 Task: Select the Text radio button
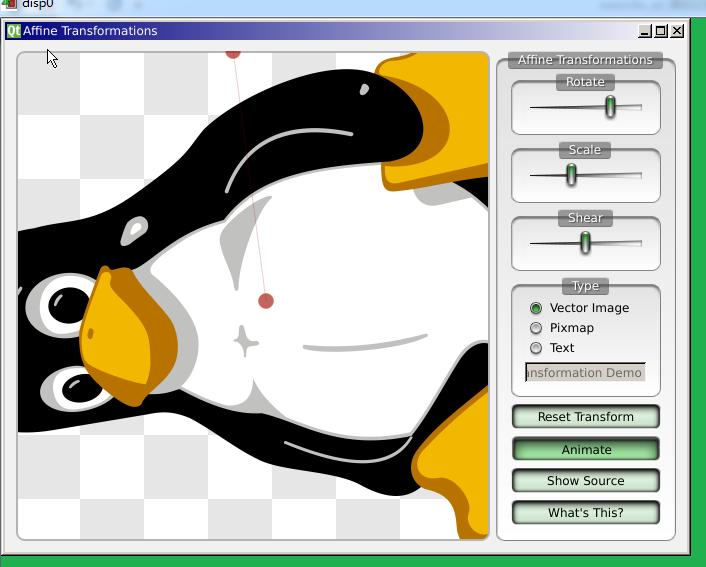coord(536,348)
